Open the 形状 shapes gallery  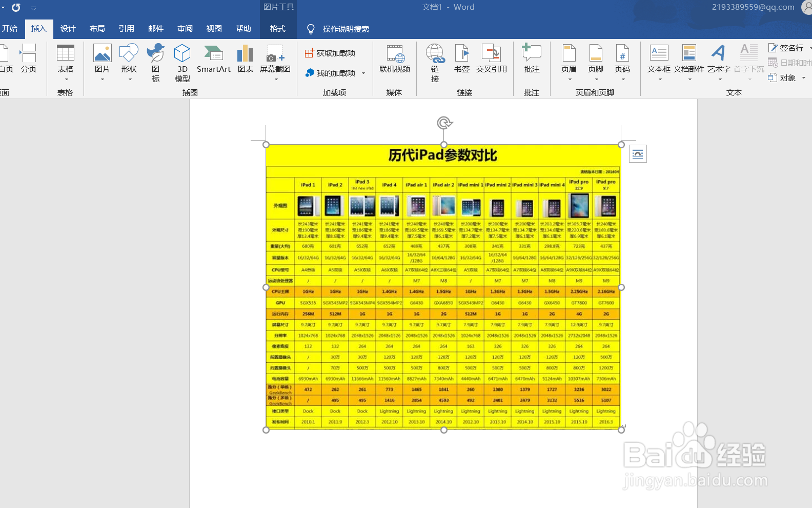point(129,63)
